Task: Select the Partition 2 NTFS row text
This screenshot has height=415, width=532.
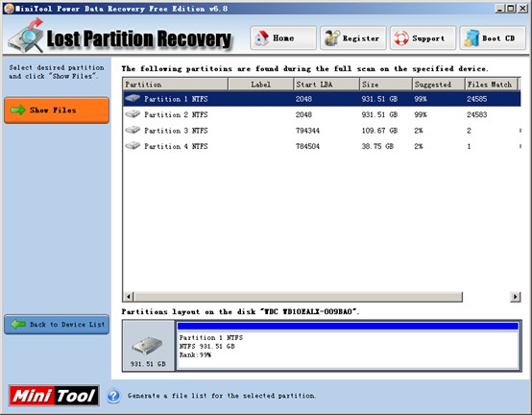Action: click(176, 114)
